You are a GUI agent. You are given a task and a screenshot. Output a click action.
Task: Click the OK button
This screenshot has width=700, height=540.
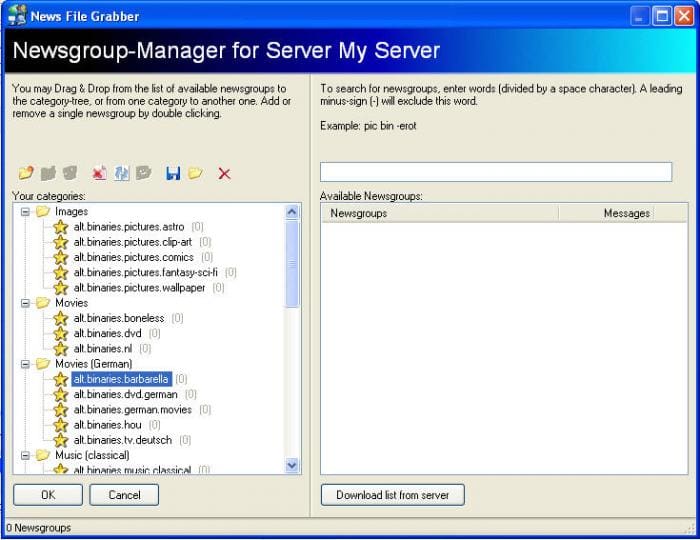(48, 495)
